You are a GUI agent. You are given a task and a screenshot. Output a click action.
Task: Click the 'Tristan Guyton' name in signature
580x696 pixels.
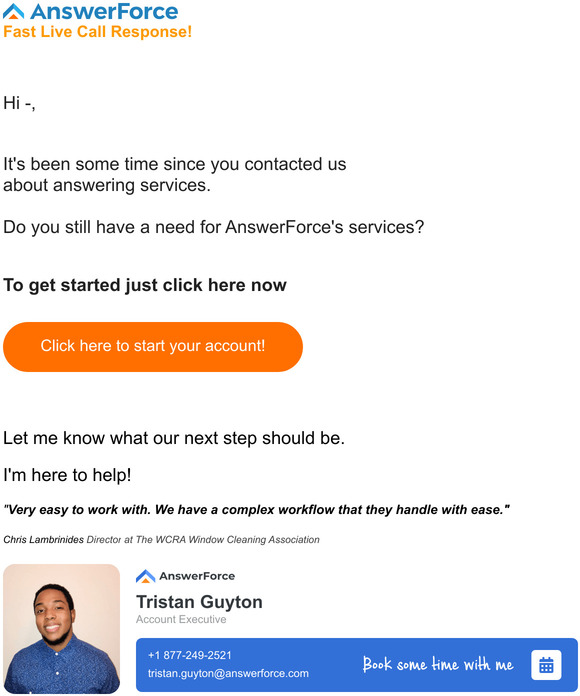199,602
